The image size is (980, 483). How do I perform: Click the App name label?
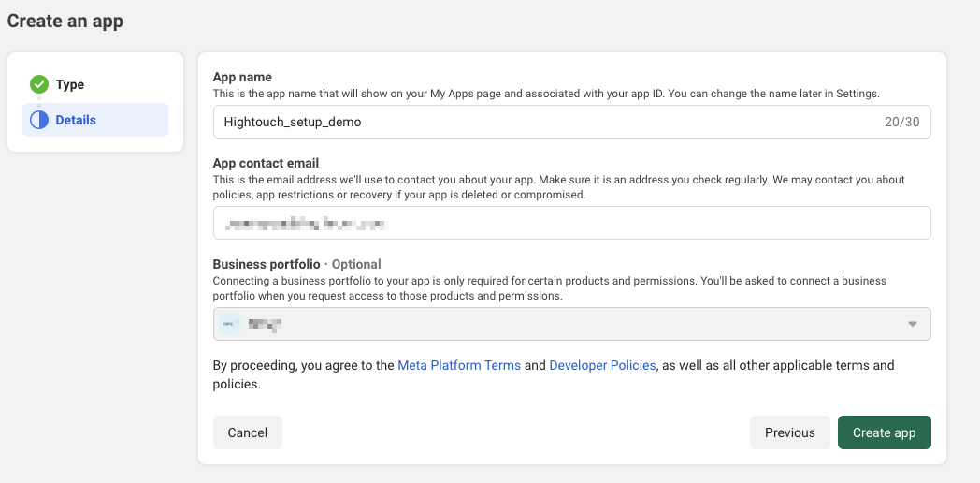(x=242, y=78)
